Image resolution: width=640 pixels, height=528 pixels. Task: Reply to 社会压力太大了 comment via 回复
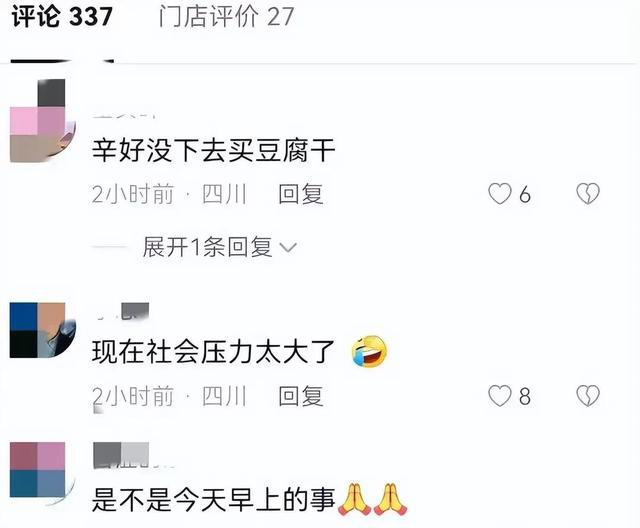(x=301, y=396)
